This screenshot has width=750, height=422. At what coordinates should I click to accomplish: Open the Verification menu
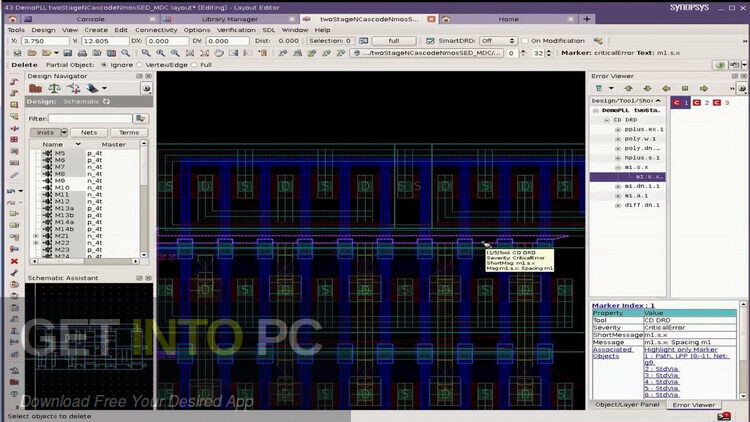click(236, 30)
